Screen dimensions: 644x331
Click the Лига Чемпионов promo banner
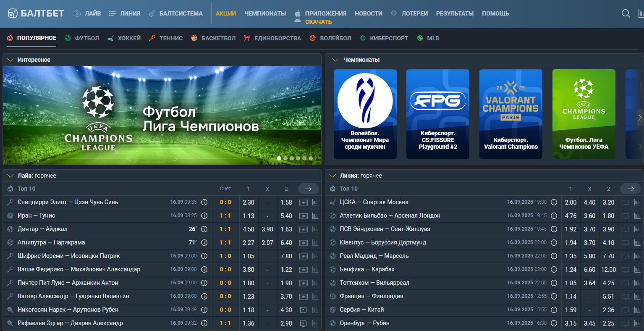pos(162,115)
